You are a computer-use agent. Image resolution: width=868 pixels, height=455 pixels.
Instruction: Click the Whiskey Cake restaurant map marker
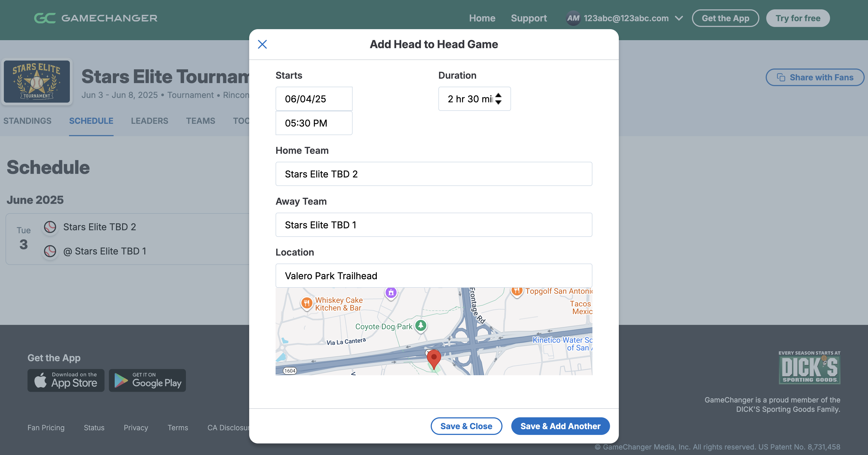coord(307,303)
